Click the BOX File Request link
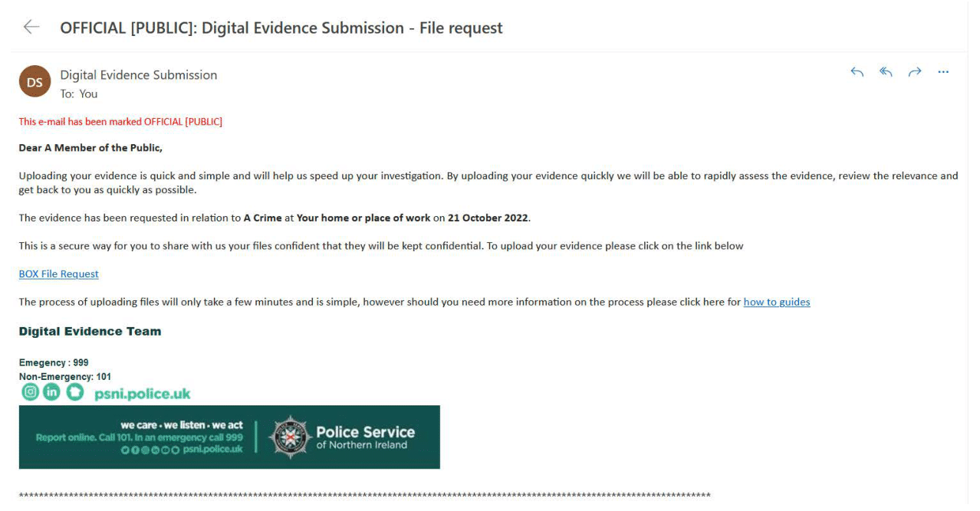 click(58, 274)
